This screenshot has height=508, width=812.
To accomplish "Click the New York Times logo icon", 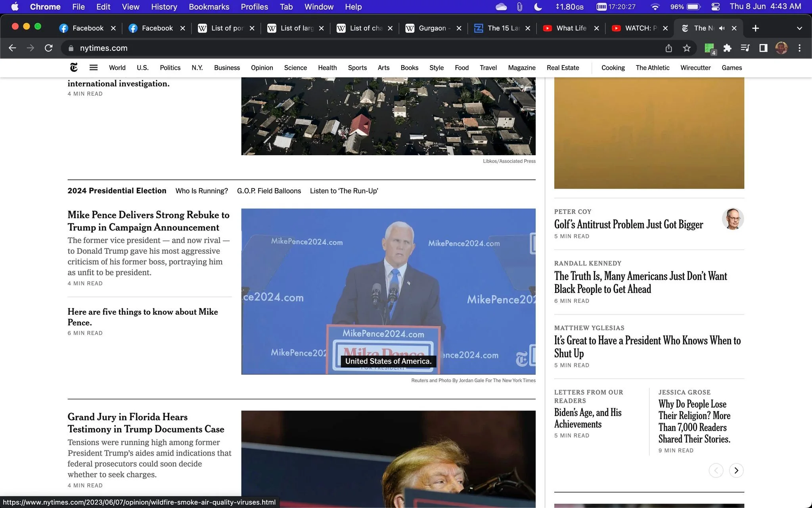I will 74,67.
